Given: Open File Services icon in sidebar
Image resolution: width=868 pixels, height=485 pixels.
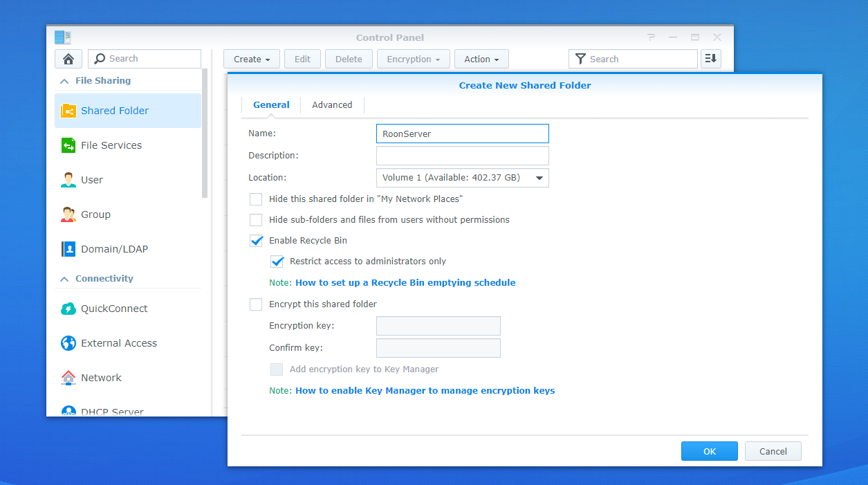Looking at the screenshot, I should click(x=68, y=145).
